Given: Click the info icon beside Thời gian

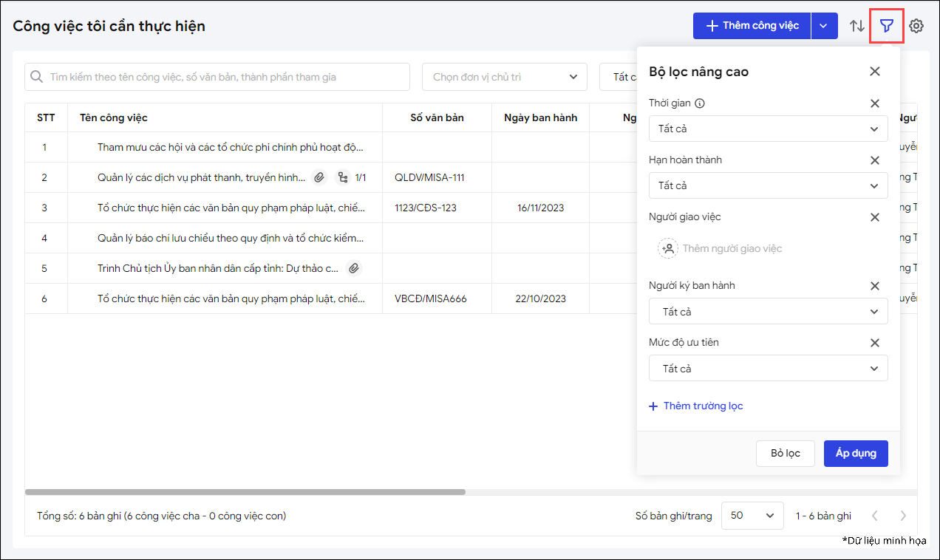Looking at the screenshot, I should (x=700, y=103).
